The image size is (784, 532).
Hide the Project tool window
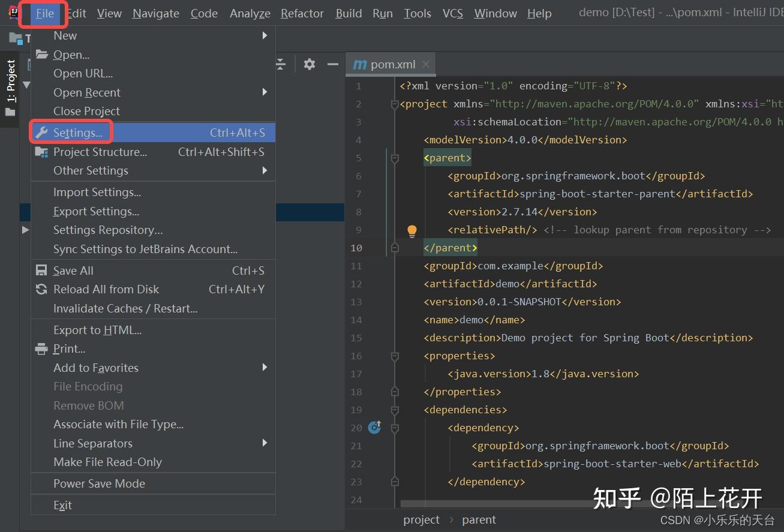[333, 64]
